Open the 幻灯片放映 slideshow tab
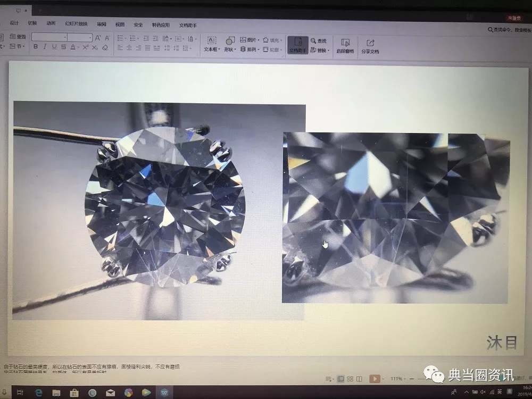This screenshot has height=399, width=532. [76, 24]
